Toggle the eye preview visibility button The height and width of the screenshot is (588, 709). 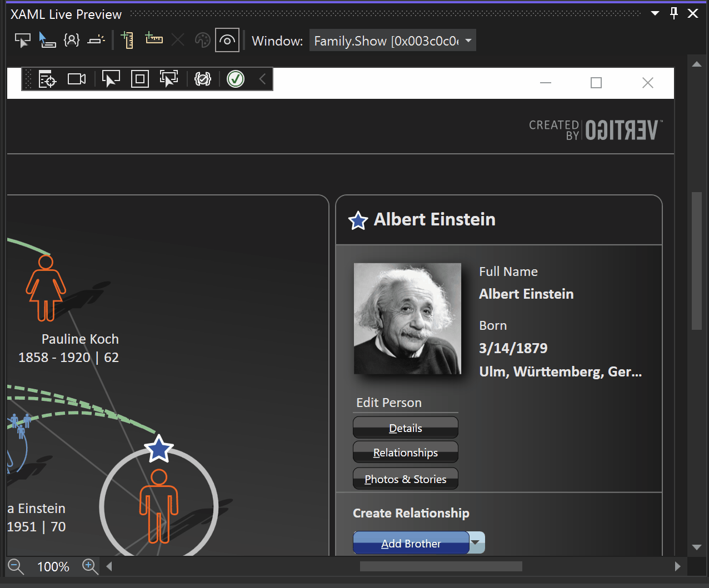tap(227, 40)
